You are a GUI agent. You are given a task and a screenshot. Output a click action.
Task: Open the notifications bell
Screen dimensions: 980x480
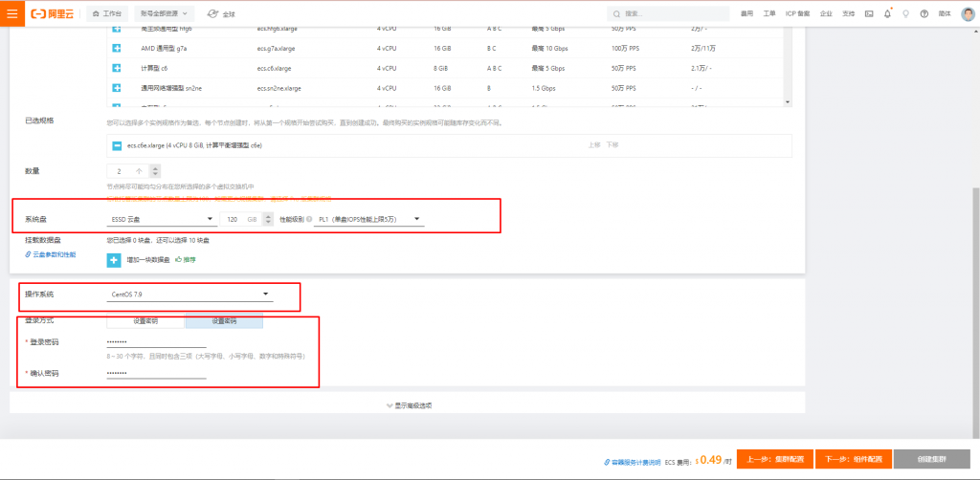(887, 13)
